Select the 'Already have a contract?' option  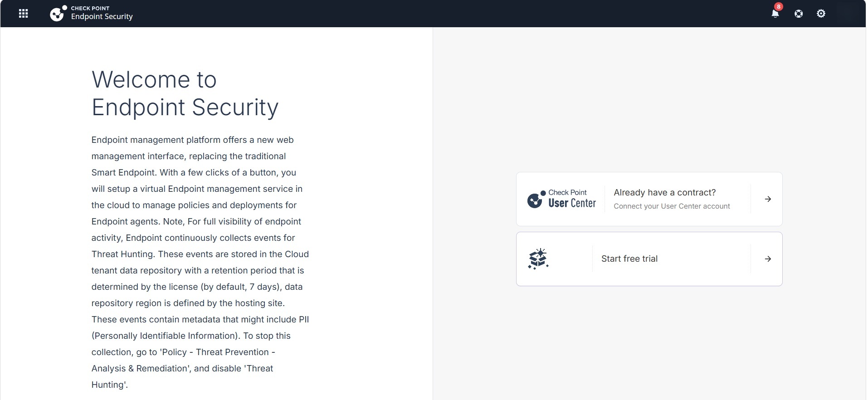649,199
